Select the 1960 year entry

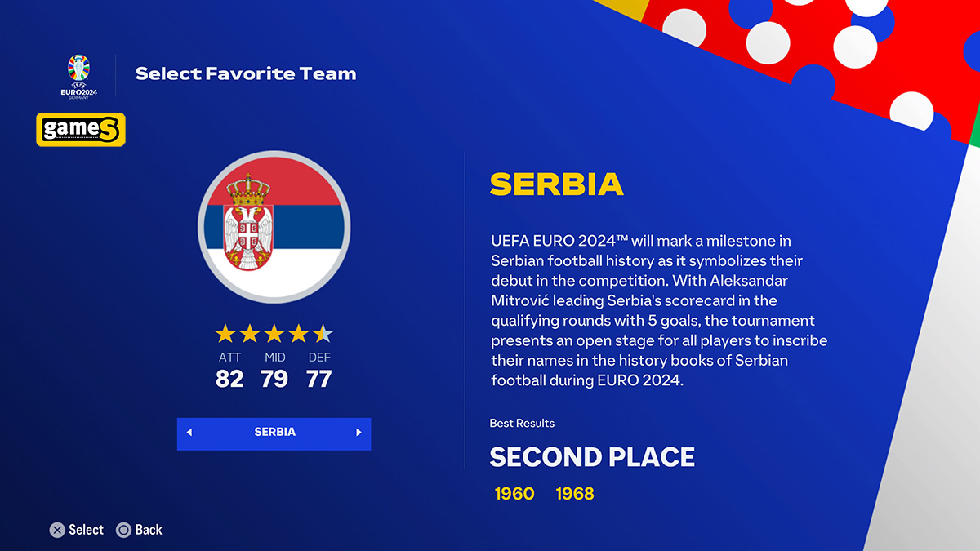click(514, 494)
